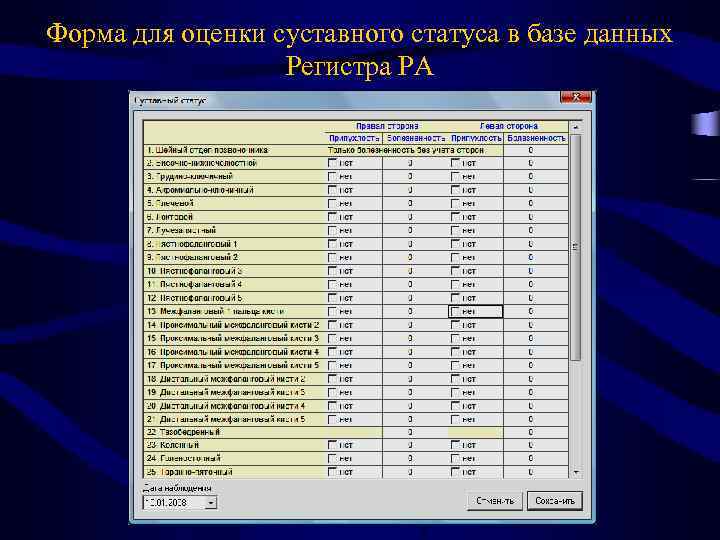Tick right Припухлость for Таранно-пяточный
The image size is (720, 540).
tap(332, 472)
